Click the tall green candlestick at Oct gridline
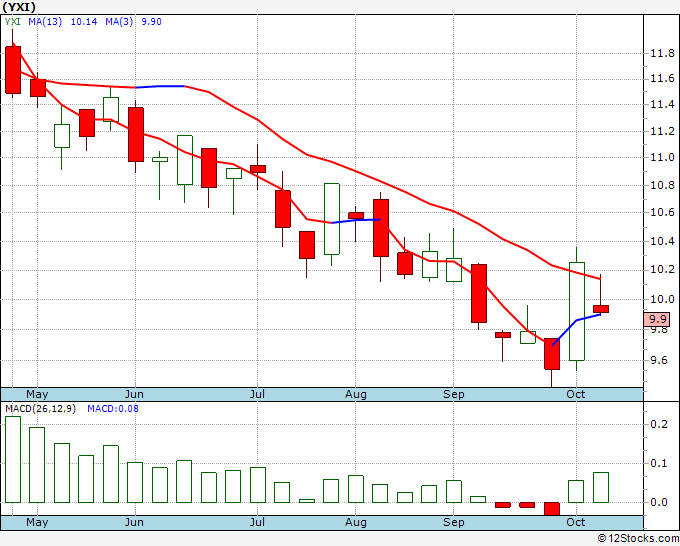 click(x=576, y=311)
